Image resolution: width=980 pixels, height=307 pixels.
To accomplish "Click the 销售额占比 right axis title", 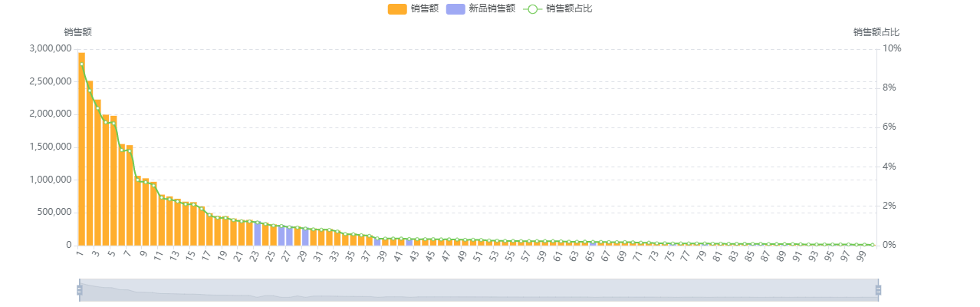I will click(x=876, y=32).
